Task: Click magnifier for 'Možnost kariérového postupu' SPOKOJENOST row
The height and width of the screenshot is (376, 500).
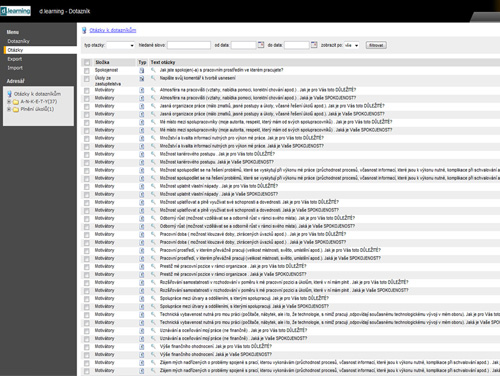Action: (x=153, y=162)
